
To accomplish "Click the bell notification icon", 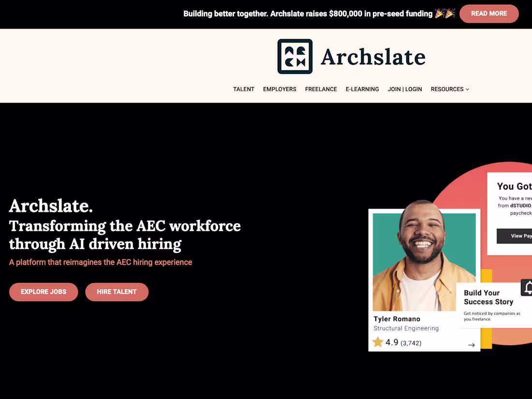I will coord(527,288).
